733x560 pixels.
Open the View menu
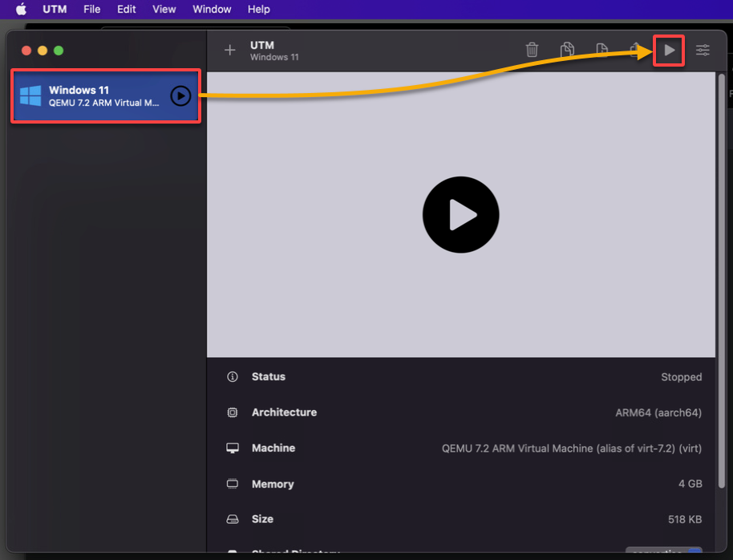(164, 9)
